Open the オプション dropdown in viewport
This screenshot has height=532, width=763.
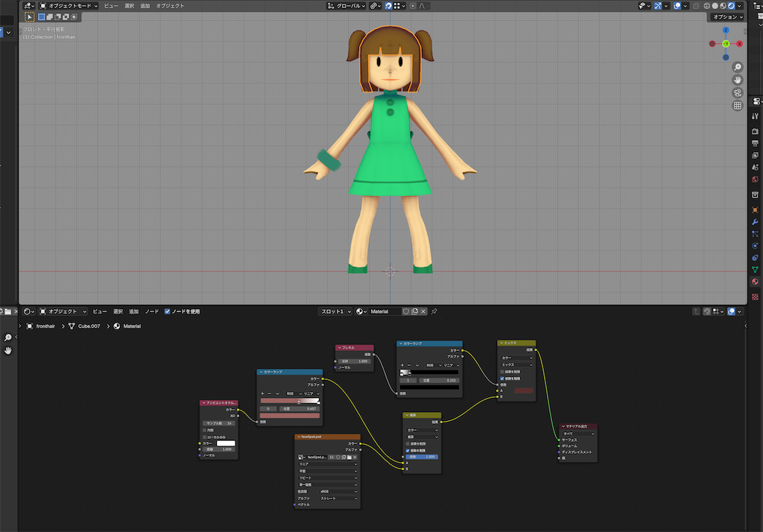[727, 17]
